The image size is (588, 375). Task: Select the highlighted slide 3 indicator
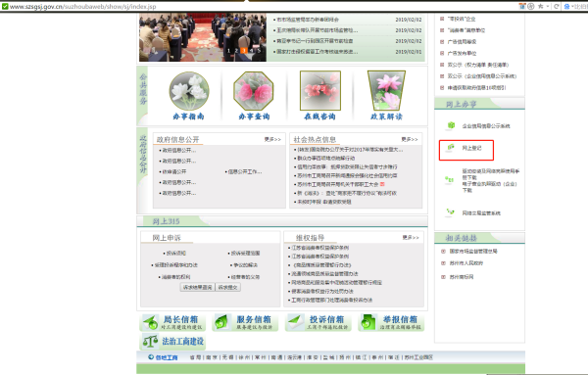pyautogui.click(x=244, y=51)
